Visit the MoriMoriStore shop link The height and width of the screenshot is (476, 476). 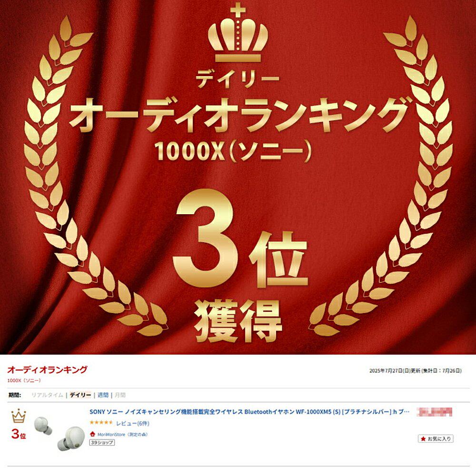pyautogui.click(x=122, y=435)
